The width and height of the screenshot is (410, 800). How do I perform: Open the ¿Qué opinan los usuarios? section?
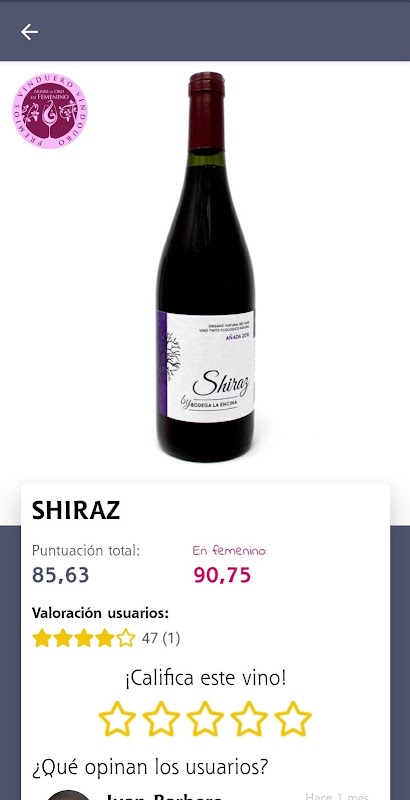click(x=149, y=767)
